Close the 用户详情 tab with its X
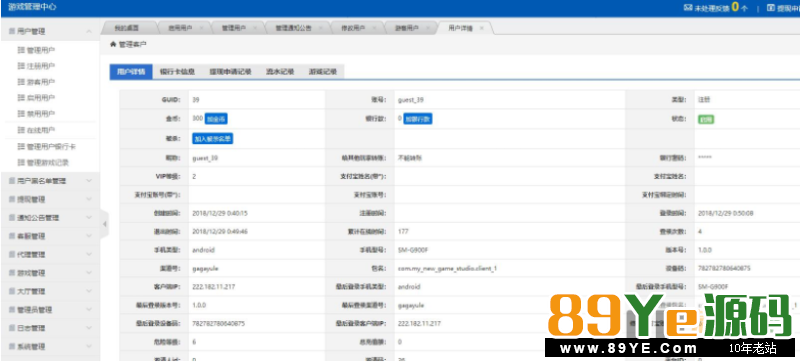This screenshot has width=800, height=362. tap(481, 29)
